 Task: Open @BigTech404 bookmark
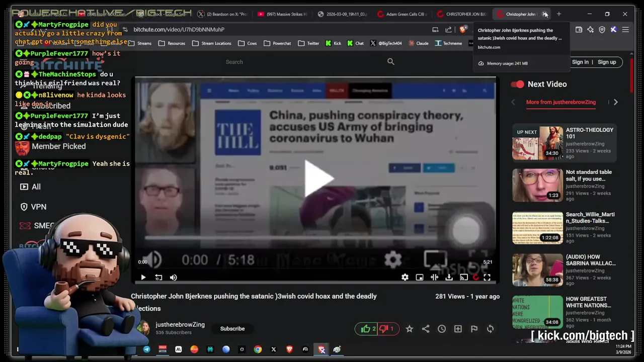click(385, 43)
